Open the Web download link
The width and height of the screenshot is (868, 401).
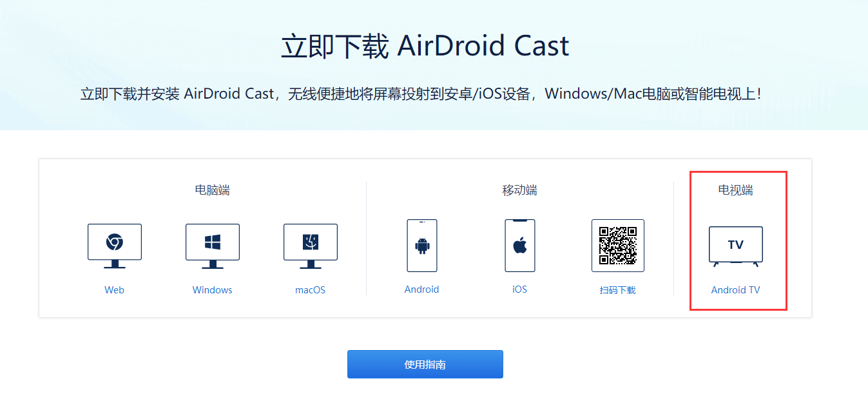115,290
